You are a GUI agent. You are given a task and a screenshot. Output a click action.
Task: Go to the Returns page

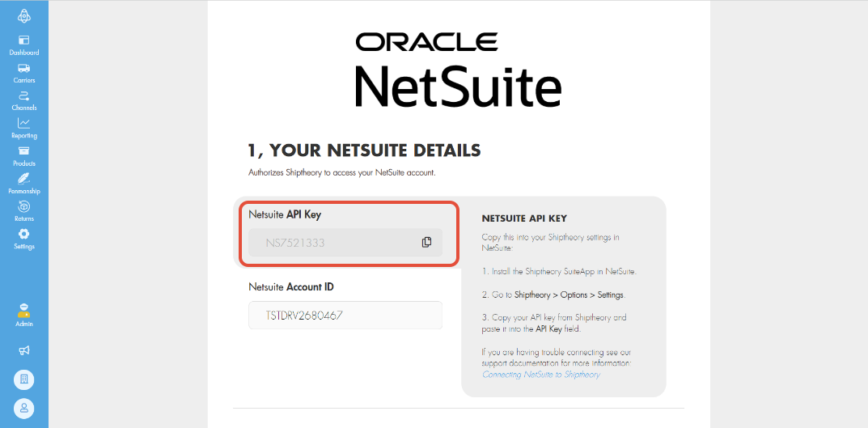(24, 211)
